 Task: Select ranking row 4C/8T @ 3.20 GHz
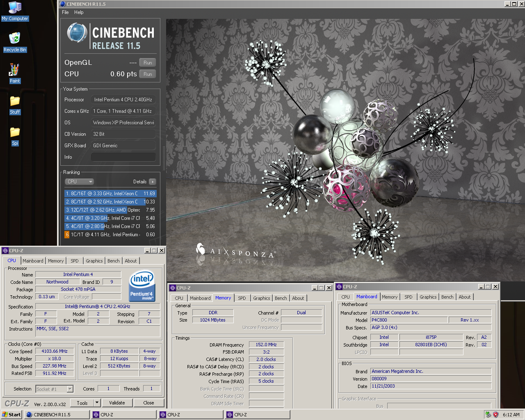point(110,218)
